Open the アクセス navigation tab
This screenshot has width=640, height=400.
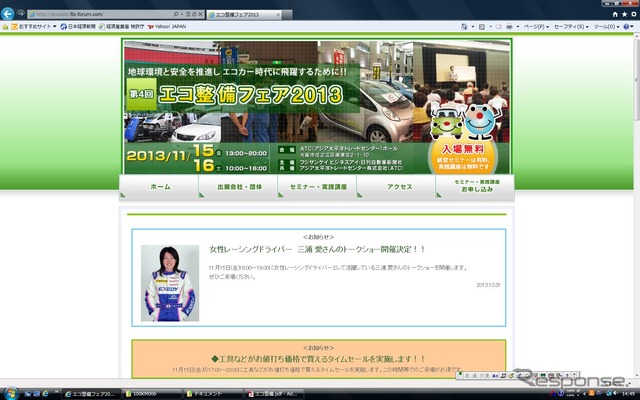pos(397,187)
